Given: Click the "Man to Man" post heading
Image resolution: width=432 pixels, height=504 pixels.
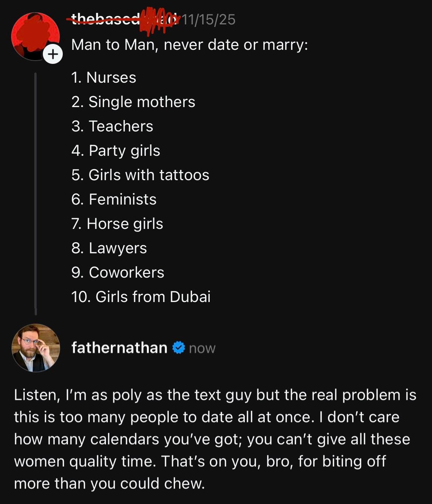Looking at the screenshot, I should coord(189,45).
